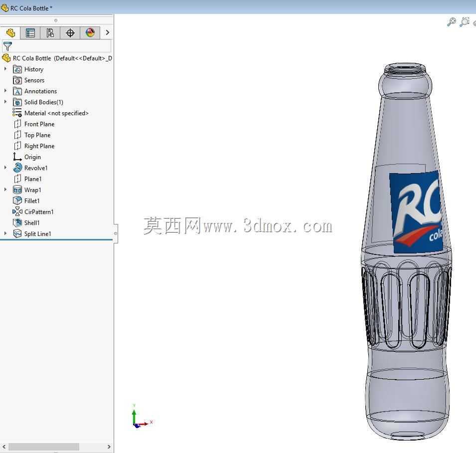
Task: Click the tree filter funnel icon
Action: 7,46
